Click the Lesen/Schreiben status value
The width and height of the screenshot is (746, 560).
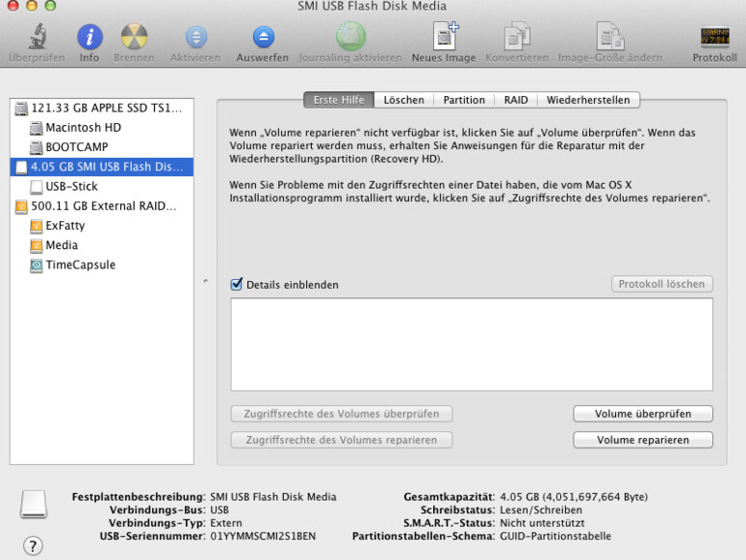coord(541,510)
